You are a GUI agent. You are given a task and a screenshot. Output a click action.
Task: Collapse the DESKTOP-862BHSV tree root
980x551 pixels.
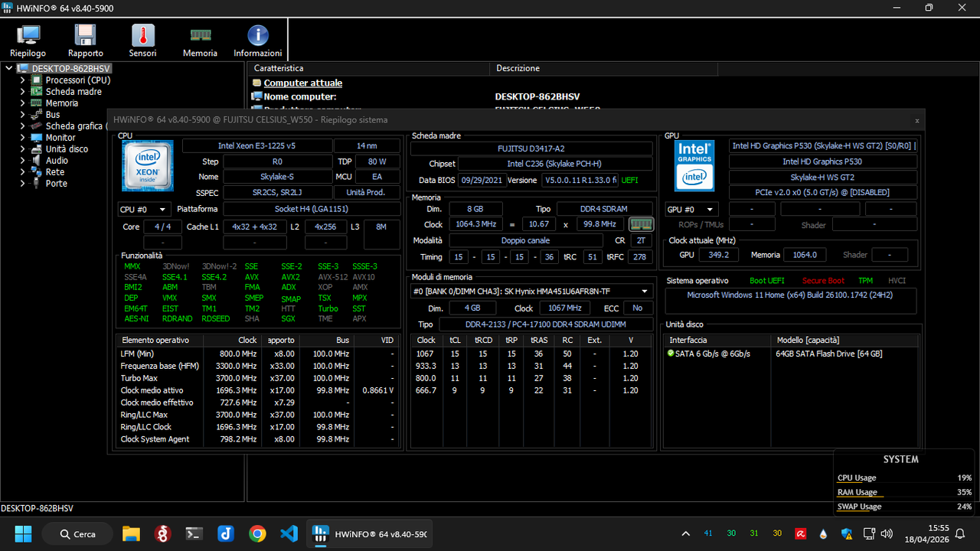[9, 69]
